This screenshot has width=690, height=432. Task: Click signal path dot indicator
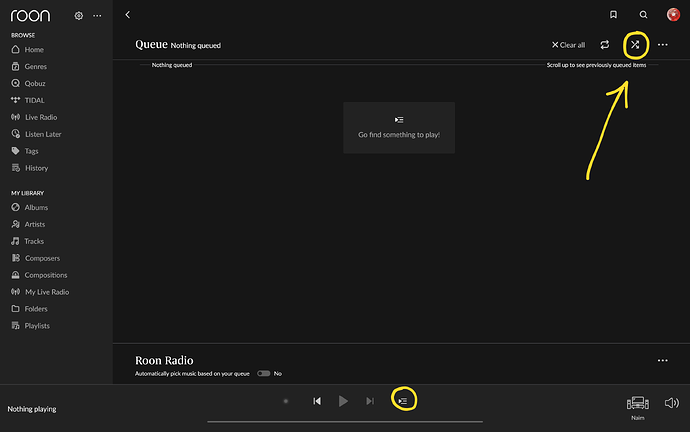tap(286, 401)
